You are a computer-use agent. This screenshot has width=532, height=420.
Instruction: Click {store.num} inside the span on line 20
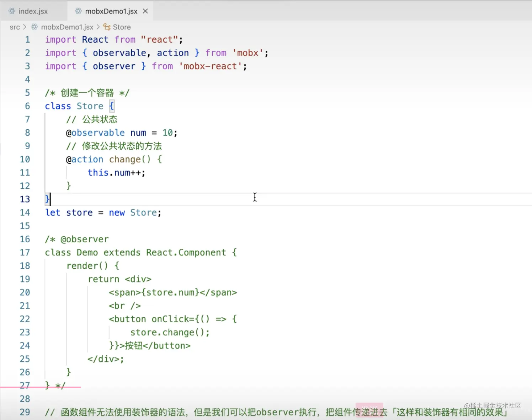tap(170, 292)
